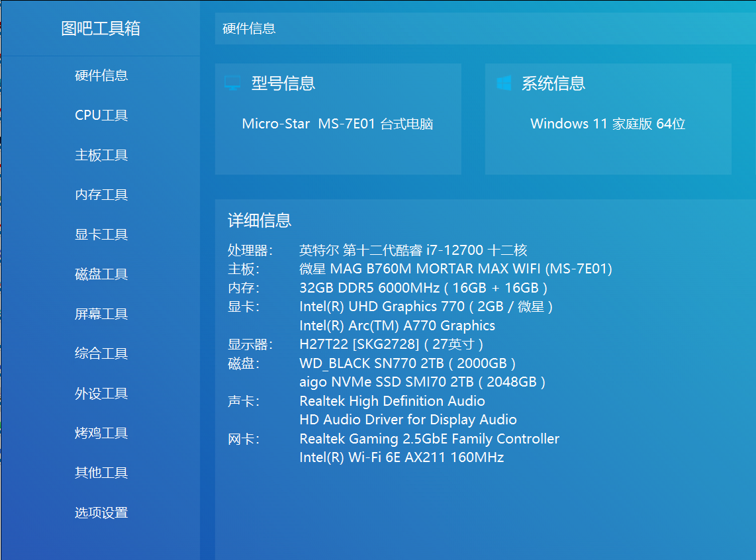
Task: Click the i7-12700 processor line
Action: 413,250
